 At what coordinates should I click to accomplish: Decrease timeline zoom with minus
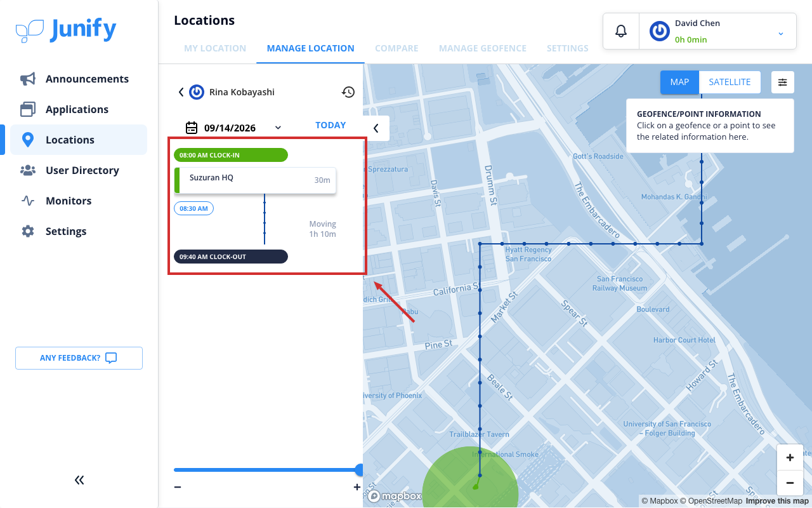[x=178, y=487]
